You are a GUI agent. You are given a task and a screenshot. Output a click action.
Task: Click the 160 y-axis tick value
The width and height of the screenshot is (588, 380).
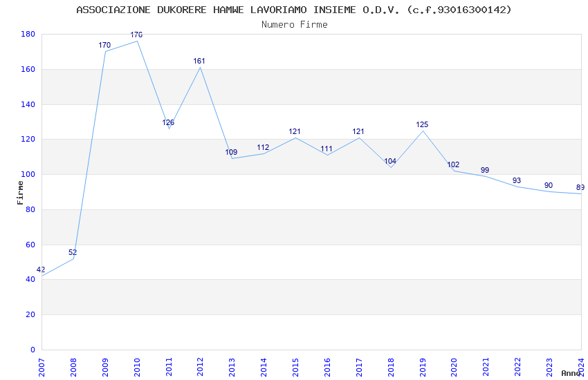tap(28, 69)
